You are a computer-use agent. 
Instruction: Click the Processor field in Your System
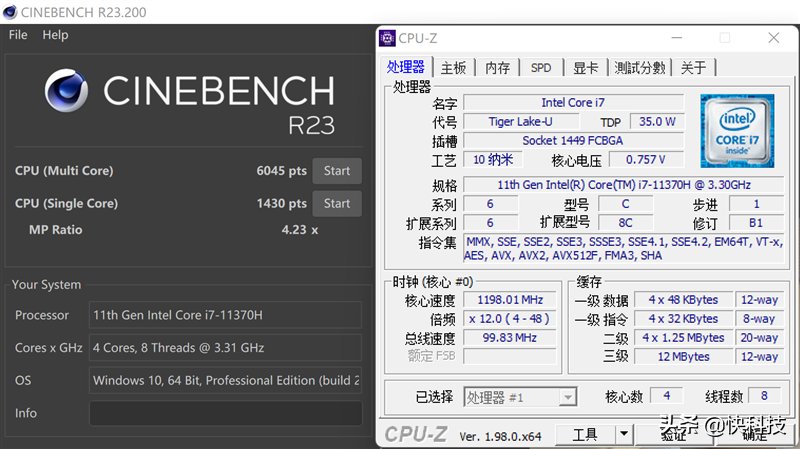coord(226,315)
